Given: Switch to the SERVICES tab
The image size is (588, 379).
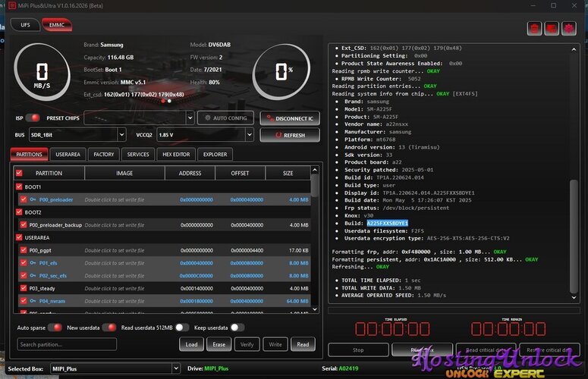Looking at the screenshot, I should [138, 155].
